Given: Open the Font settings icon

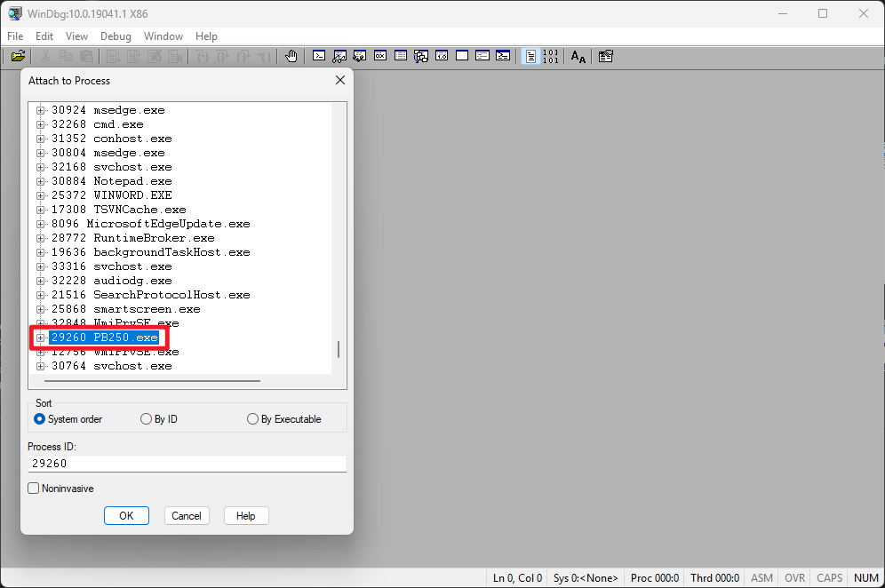Looking at the screenshot, I should [578, 56].
